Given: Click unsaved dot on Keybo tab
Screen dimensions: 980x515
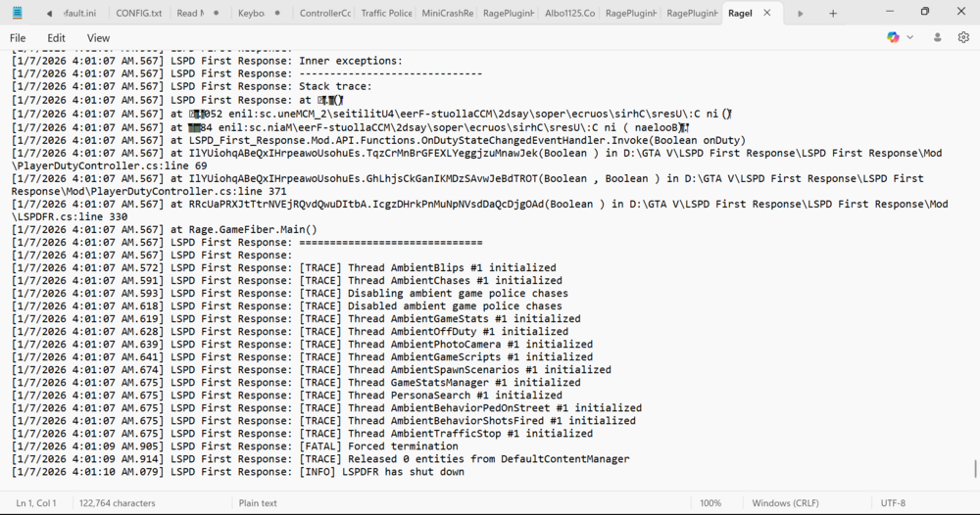Looking at the screenshot, I should tap(277, 13).
